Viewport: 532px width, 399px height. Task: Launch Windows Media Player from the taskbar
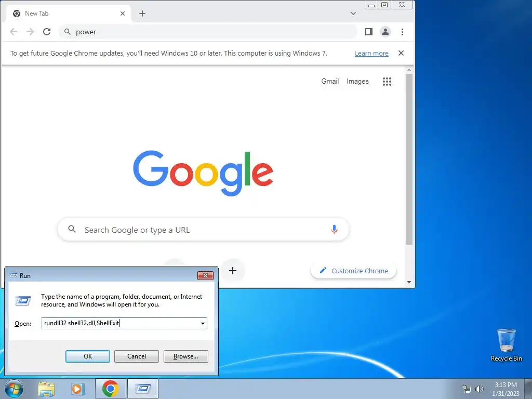point(78,389)
